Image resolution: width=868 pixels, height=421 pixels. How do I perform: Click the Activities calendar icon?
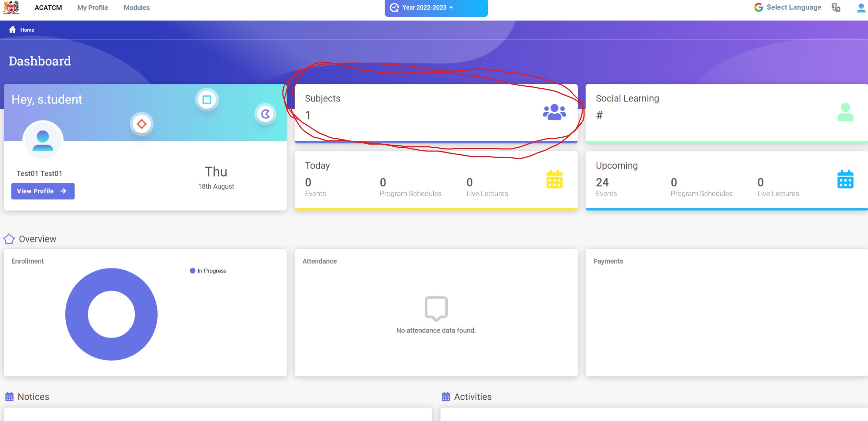[x=446, y=397]
